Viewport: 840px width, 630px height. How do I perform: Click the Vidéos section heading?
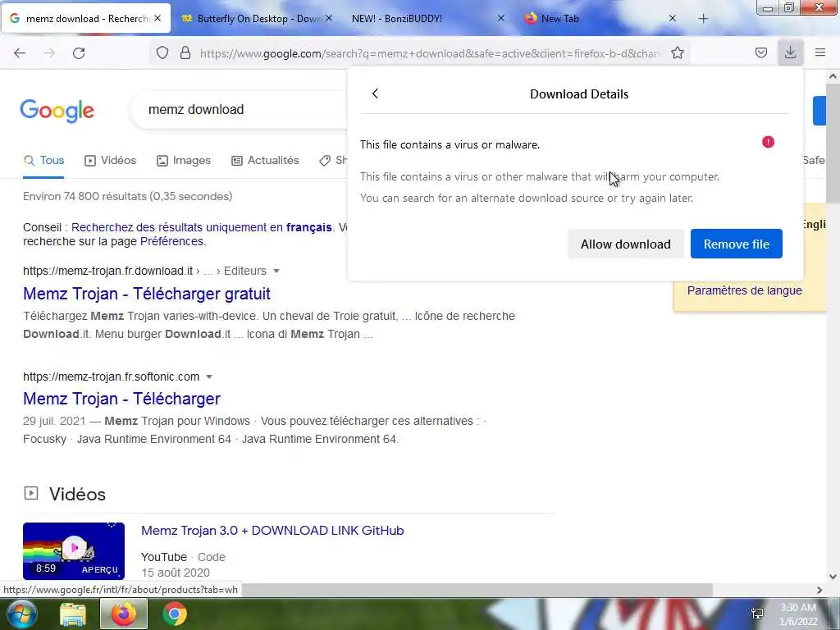(77, 494)
